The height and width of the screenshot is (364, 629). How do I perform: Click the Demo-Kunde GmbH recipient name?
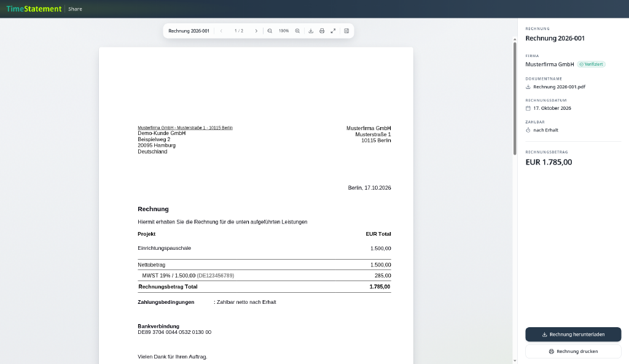point(162,133)
